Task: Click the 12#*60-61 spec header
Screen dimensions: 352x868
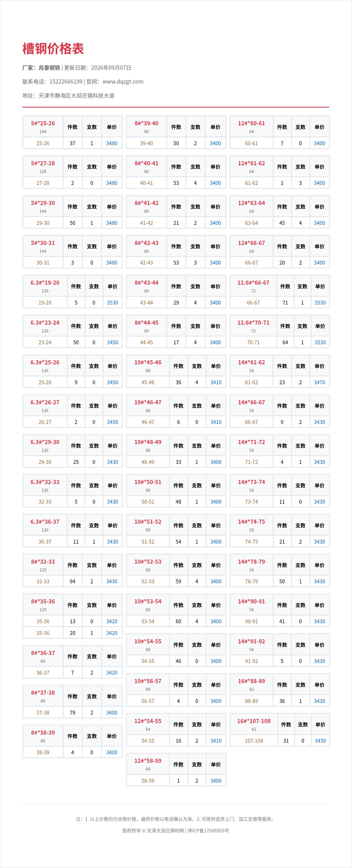Action: pos(251,127)
